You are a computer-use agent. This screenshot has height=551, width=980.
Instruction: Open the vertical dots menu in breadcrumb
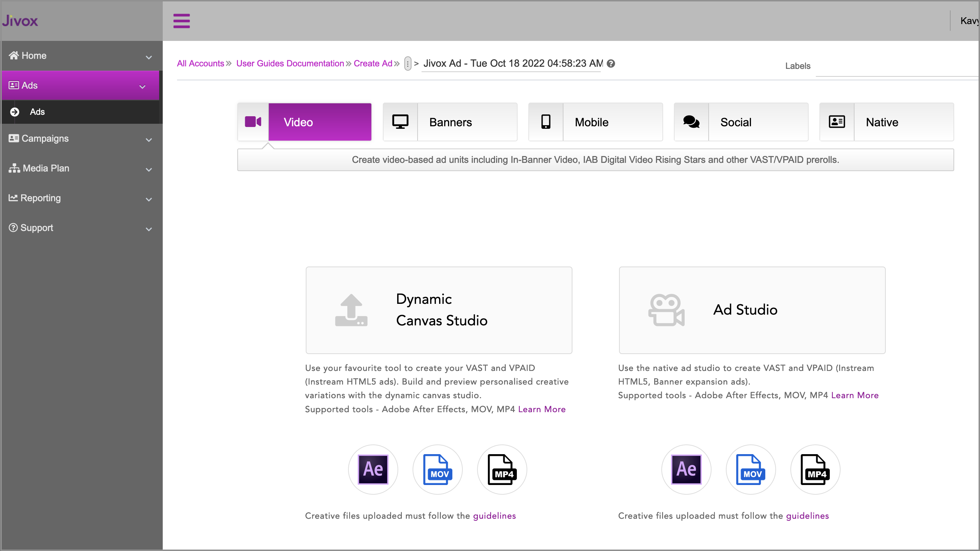click(x=408, y=63)
